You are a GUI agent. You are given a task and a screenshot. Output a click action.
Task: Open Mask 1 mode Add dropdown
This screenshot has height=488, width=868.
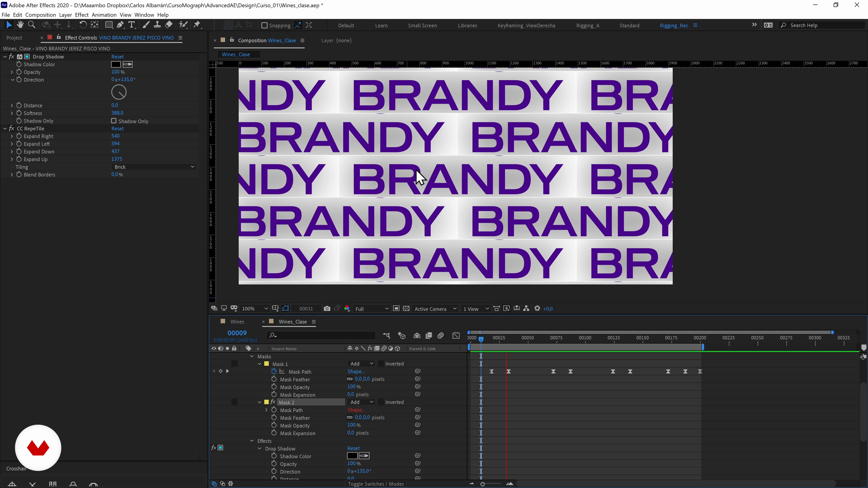tap(361, 364)
